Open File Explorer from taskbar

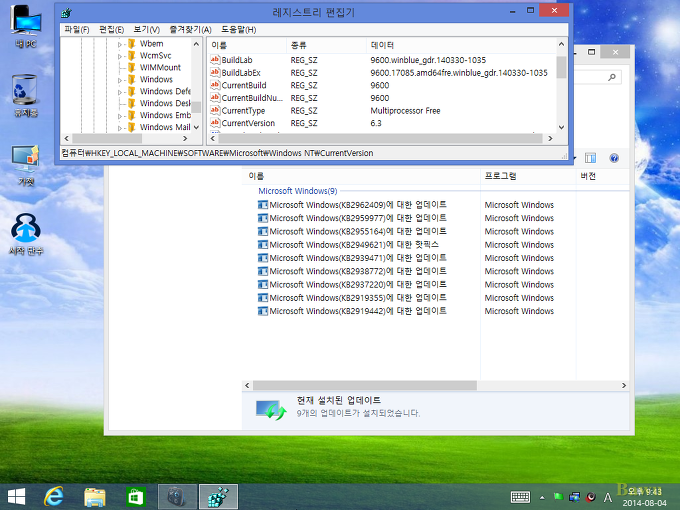(x=95, y=497)
